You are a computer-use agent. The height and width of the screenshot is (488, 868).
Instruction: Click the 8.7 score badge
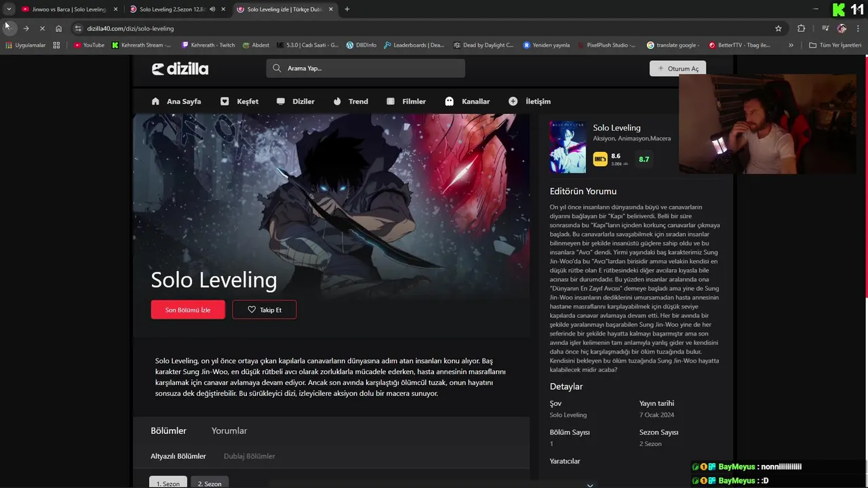click(x=644, y=159)
